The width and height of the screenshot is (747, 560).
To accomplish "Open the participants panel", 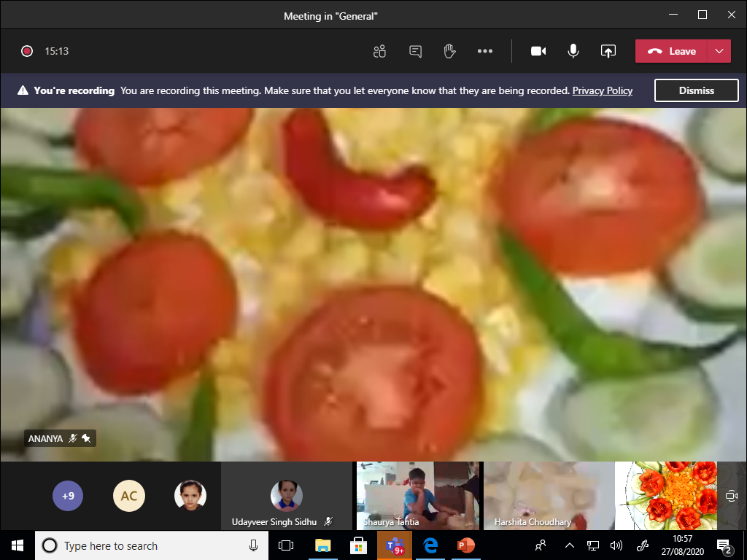I will (379, 51).
